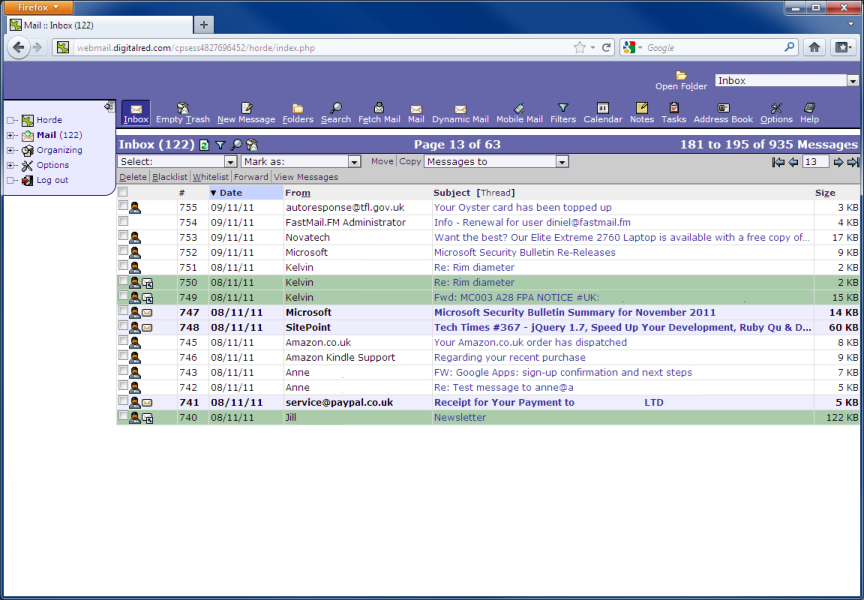Open the Messages to dropdown

click(x=496, y=161)
